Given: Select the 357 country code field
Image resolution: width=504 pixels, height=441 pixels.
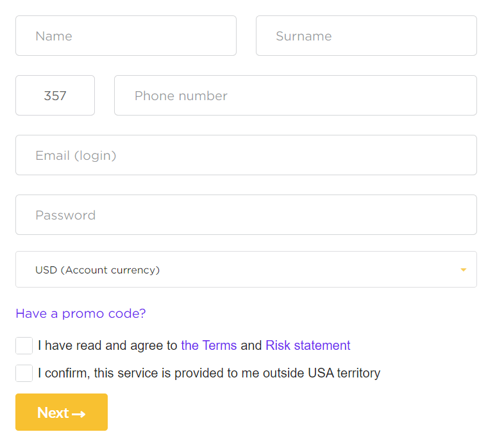Looking at the screenshot, I should click(x=55, y=95).
